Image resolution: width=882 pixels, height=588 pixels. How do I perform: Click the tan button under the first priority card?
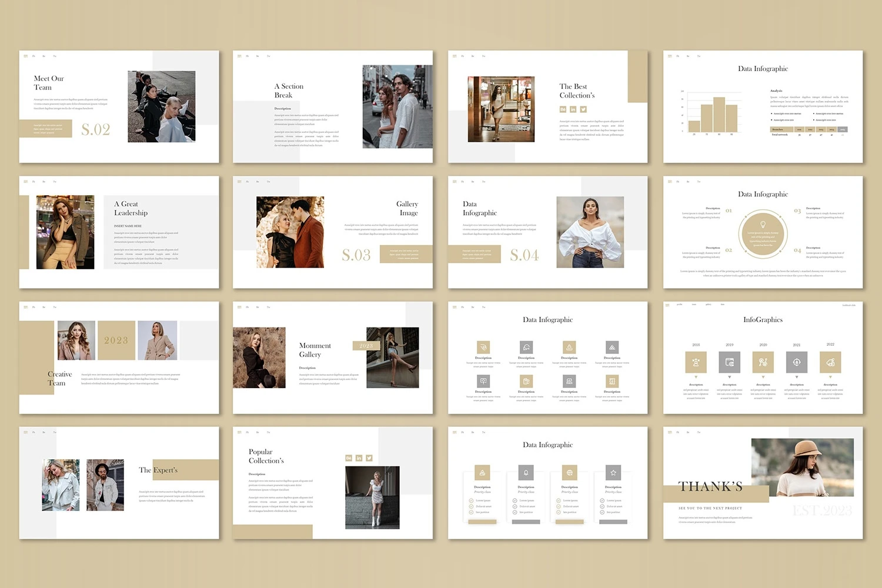point(482,522)
